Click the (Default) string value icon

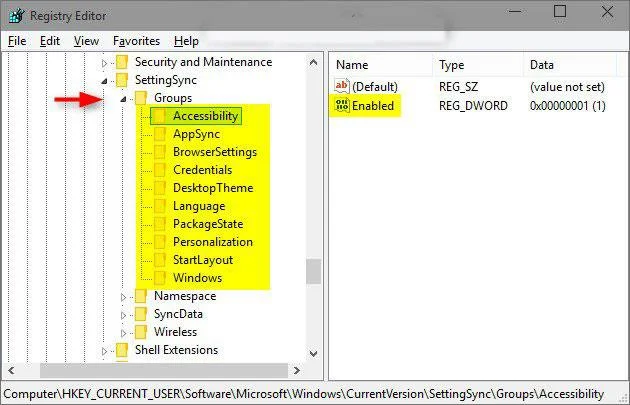342,86
